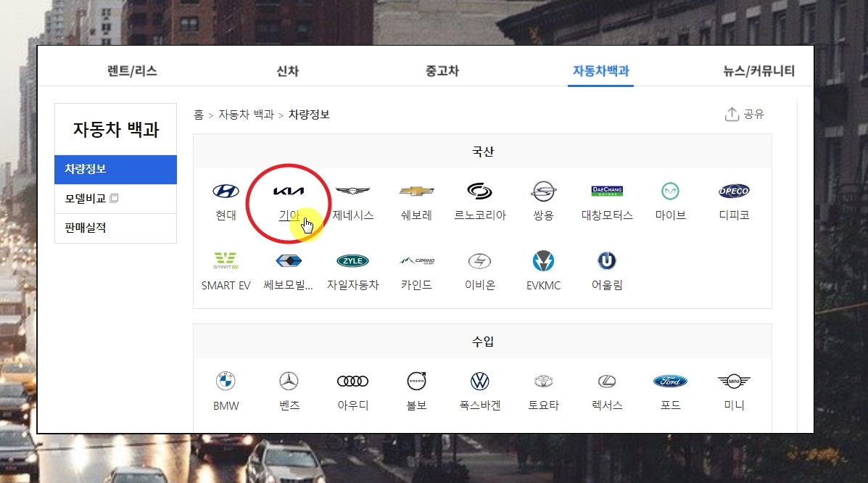
Task: Click the 차량정보 breadcrumb text
Action: point(309,115)
